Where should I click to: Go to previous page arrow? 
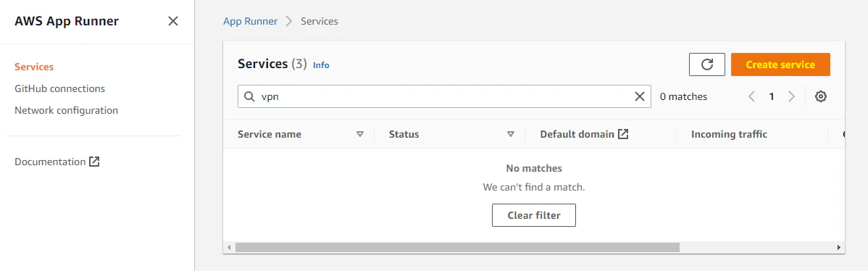coord(751,96)
